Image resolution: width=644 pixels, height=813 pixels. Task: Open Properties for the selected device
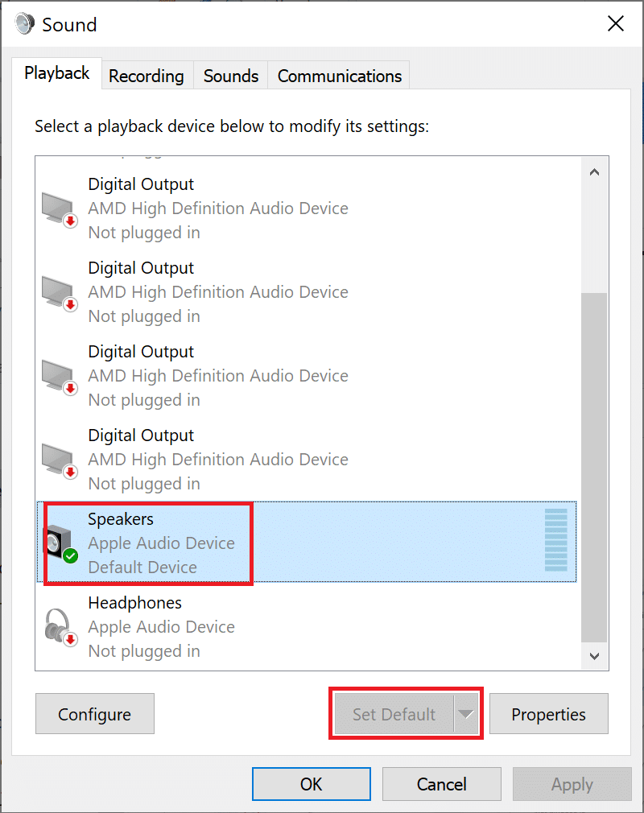click(548, 713)
